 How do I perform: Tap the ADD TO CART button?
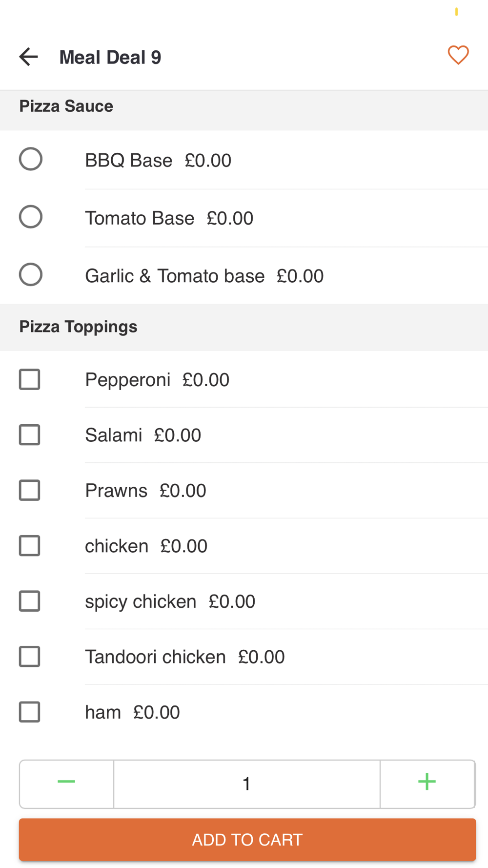click(247, 840)
